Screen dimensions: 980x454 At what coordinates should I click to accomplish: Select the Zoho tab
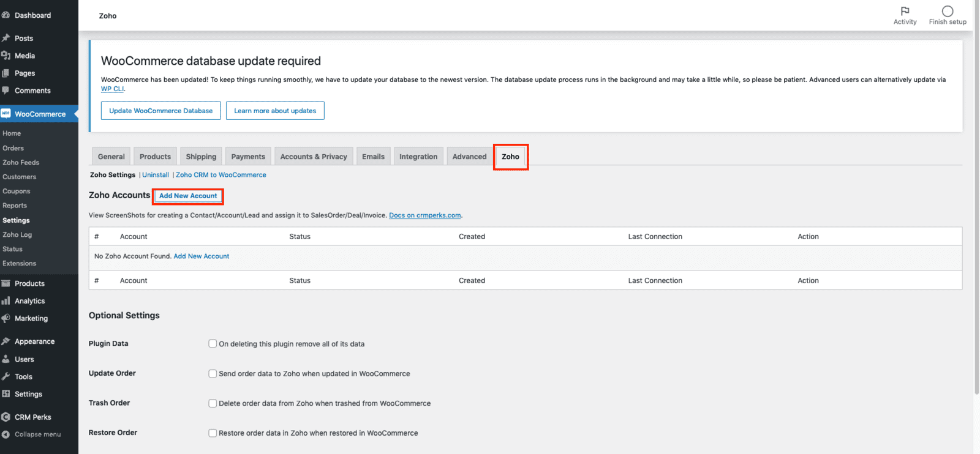click(510, 157)
